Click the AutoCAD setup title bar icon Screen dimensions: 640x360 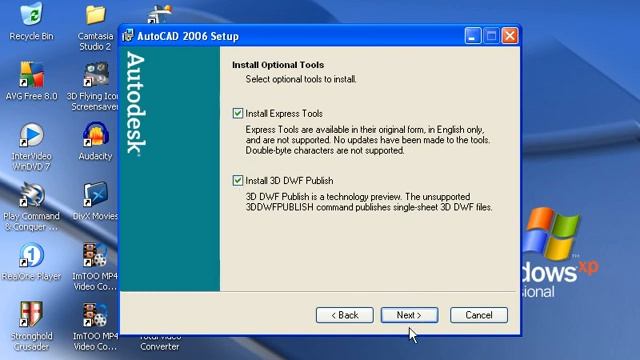coord(128,36)
